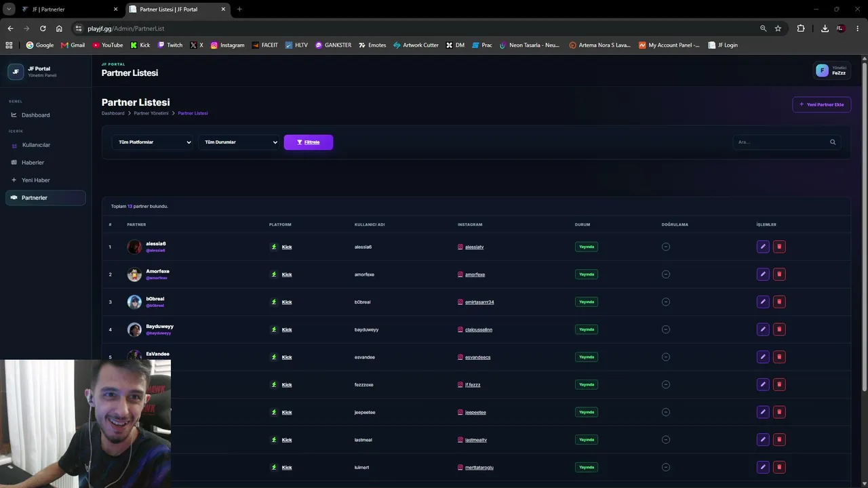The image size is (868, 488).
Task: Bookmark this page with the star icon
Action: click(778, 28)
